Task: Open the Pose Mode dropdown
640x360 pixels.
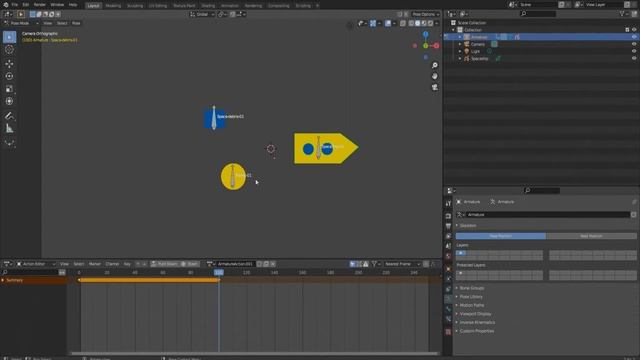Action: pos(21,23)
